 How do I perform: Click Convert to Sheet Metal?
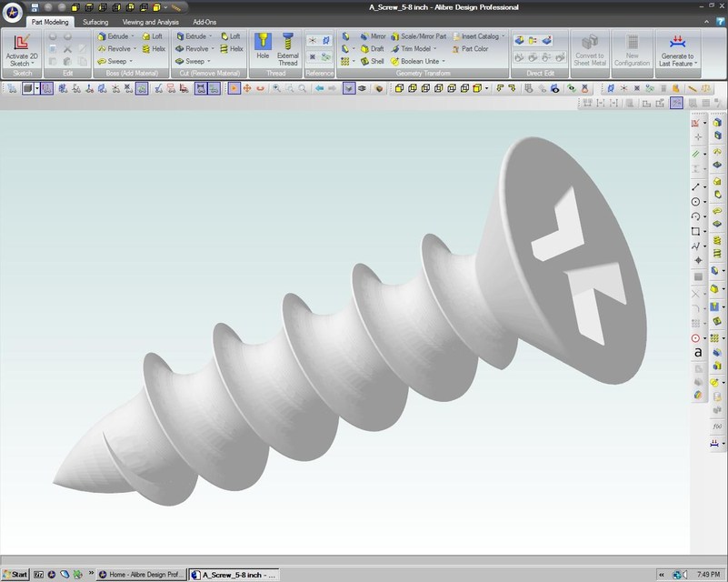tap(589, 51)
